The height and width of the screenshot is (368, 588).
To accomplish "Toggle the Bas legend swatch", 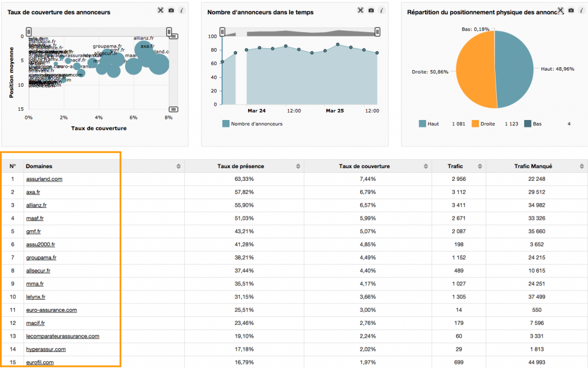I will [528, 123].
